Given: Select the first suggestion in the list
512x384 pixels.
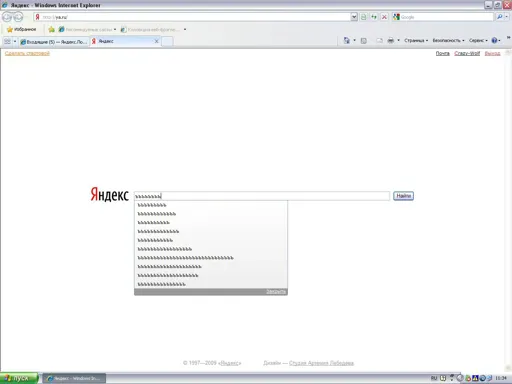Looking at the screenshot, I should pyautogui.click(x=211, y=205).
